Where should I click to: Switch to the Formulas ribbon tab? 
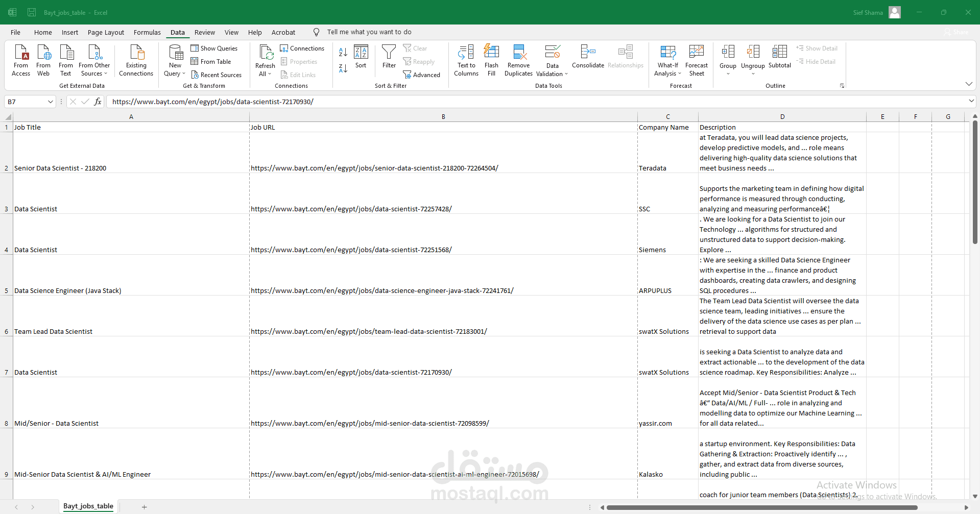pyautogui.click(x=147, y=32)
